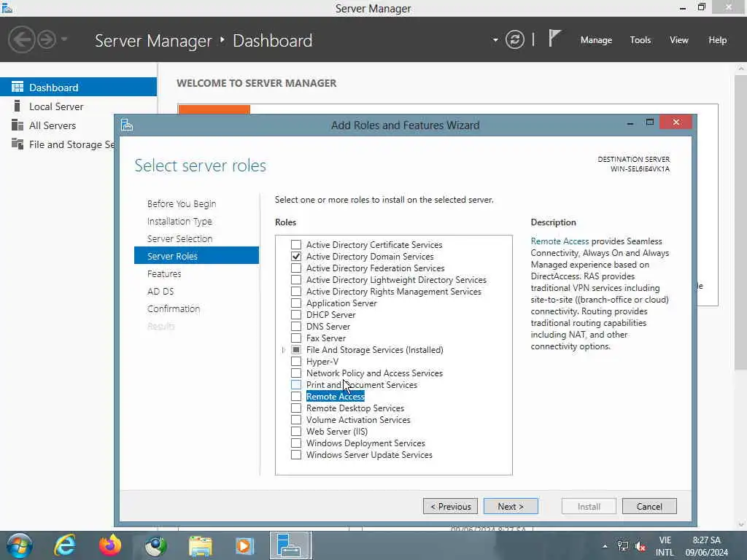This screenshot has width=747, height=560.
Task: Check the Hyper-V role
Action: 296,362
